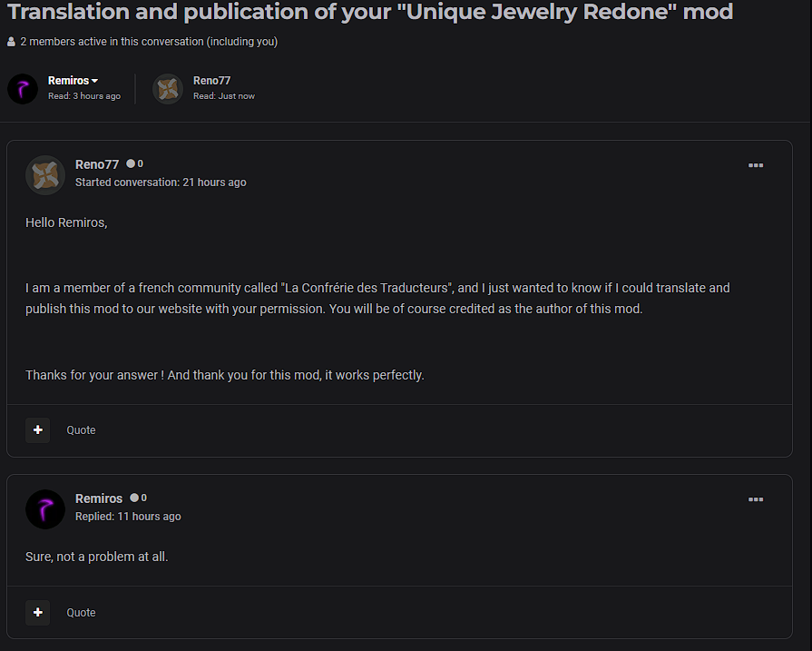812x651 pixels.
Task: Quote Remiros's "Sure, not a problem" reply
Action: click(x=81, y=613)
